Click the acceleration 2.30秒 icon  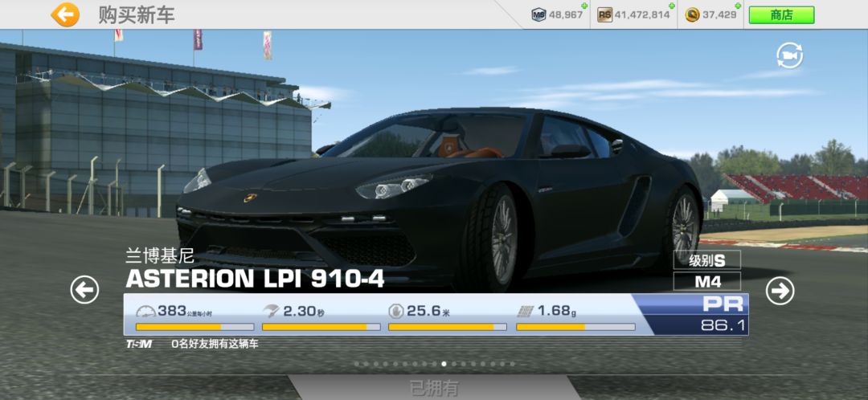272,311
